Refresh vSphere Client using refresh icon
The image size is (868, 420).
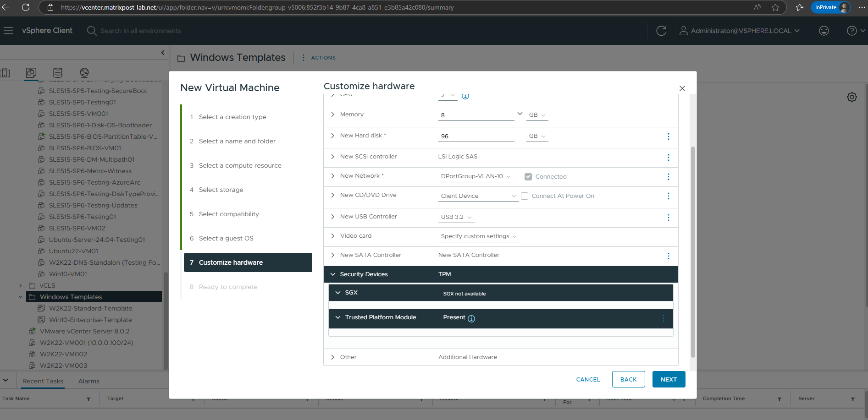[661, 31]
